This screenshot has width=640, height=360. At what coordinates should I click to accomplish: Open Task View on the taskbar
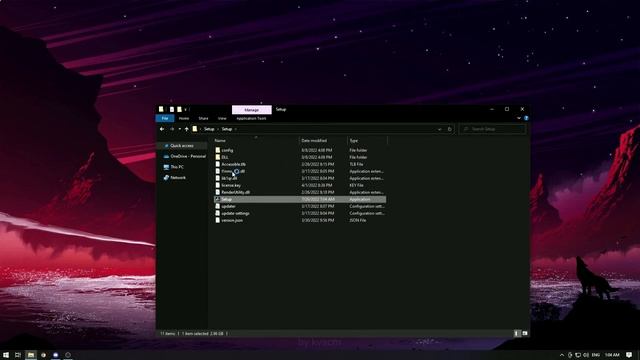coord(18,355)
